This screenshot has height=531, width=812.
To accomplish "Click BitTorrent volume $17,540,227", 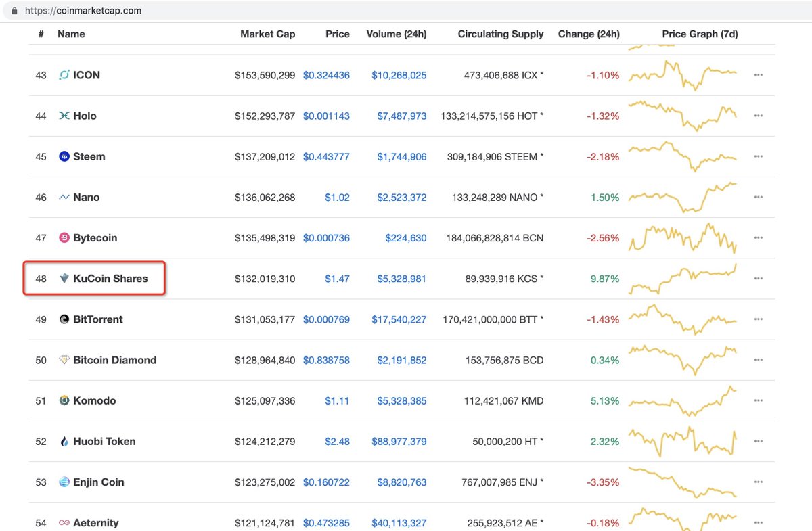I will pos(399,319).
